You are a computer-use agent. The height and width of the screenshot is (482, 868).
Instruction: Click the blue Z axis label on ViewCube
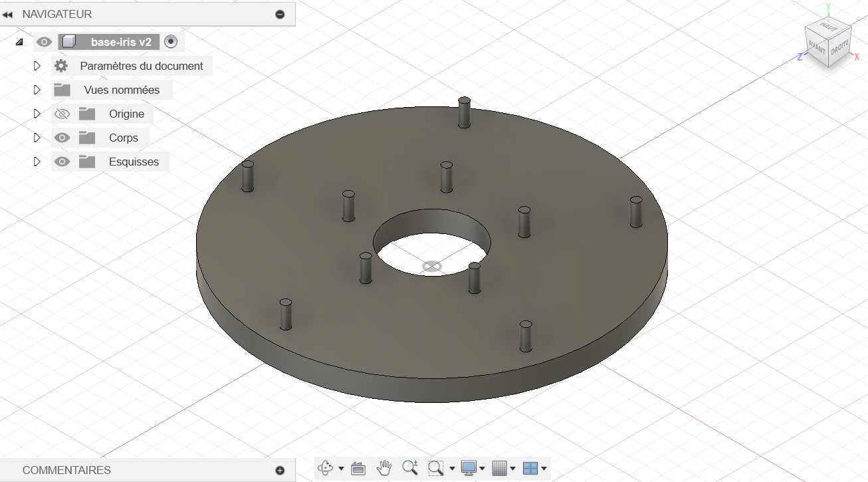coord(800,57)
